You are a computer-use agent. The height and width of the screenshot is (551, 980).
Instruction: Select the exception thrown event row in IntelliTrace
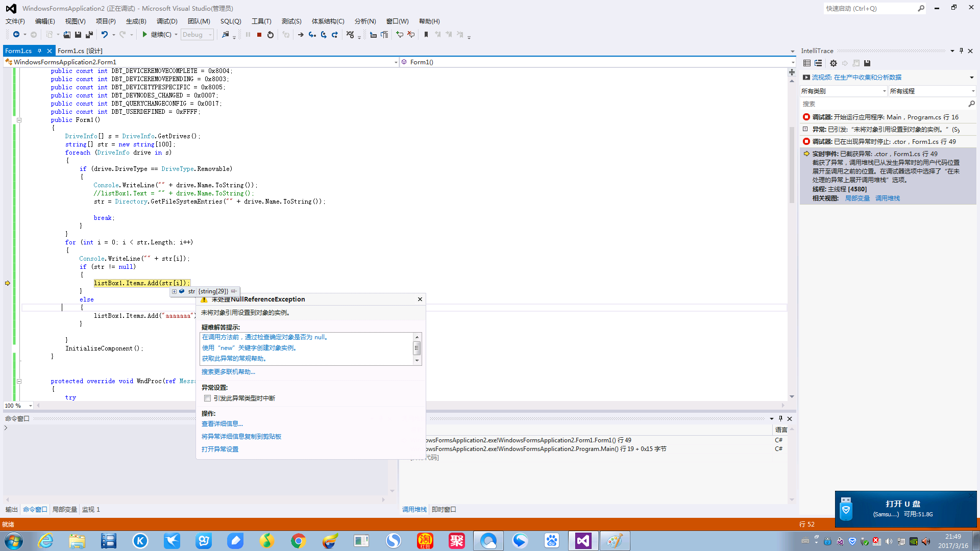(x=888, y=130)
